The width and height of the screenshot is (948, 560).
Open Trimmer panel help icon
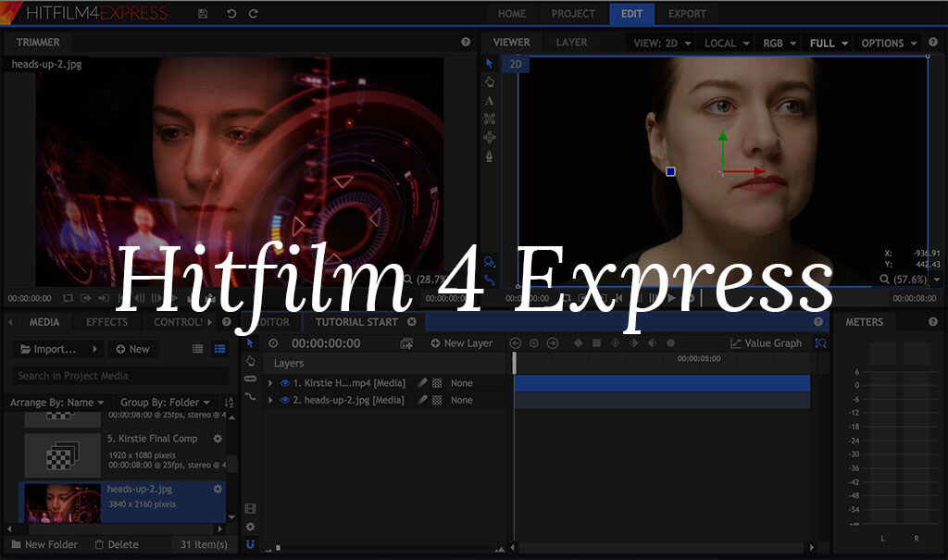tap(466, 42)
